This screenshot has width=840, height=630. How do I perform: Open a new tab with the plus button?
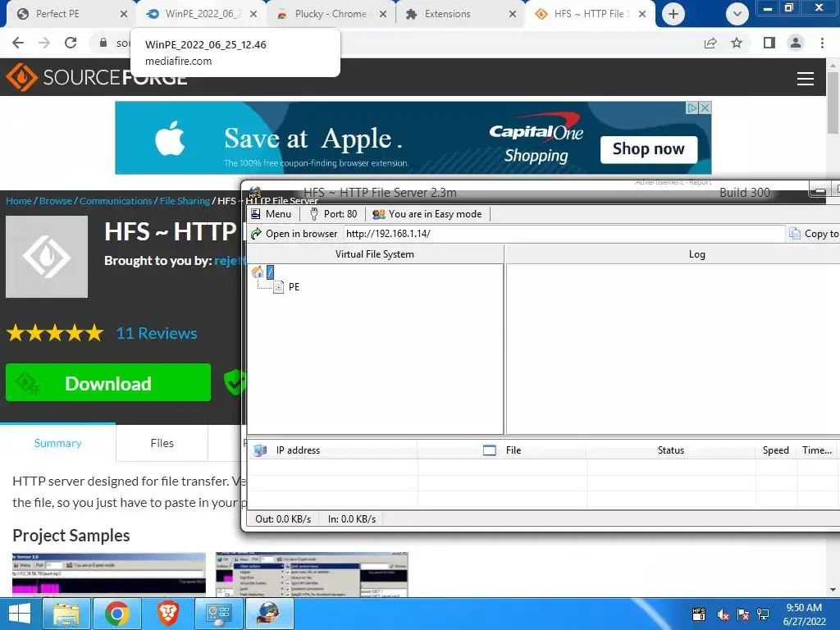coord(673,14)
